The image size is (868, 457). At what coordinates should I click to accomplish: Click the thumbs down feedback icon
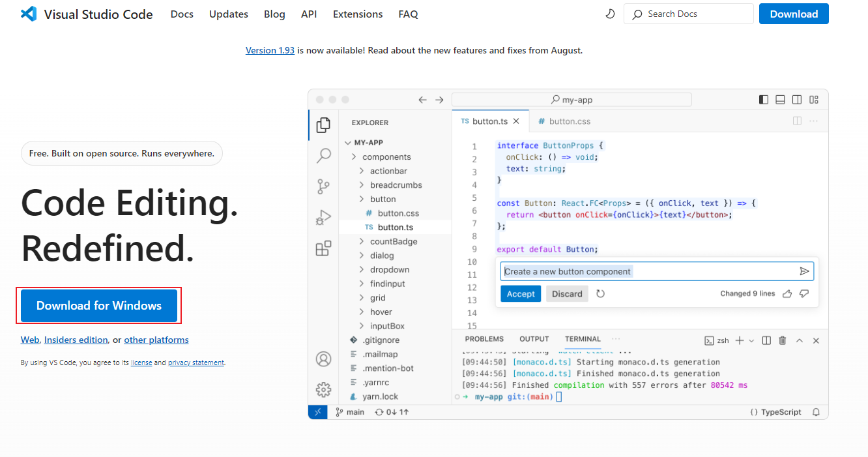804,294
